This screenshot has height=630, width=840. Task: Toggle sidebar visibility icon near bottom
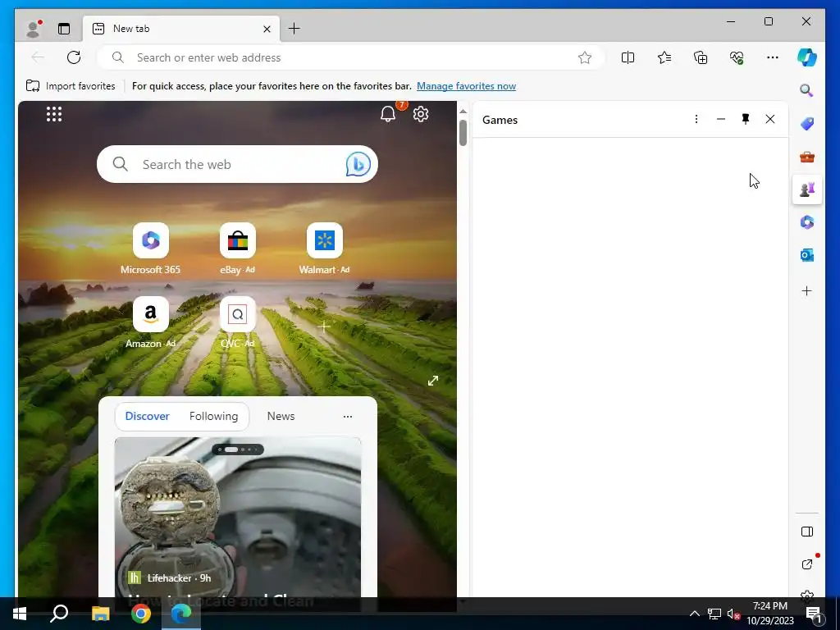click(807, 532)
